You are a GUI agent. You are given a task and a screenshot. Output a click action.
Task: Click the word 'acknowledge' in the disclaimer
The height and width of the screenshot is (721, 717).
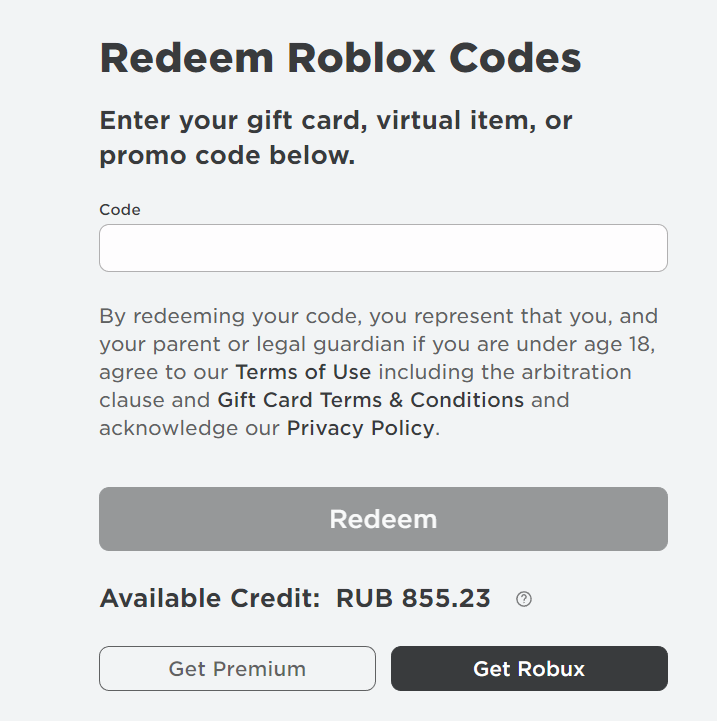pos(163,428)
